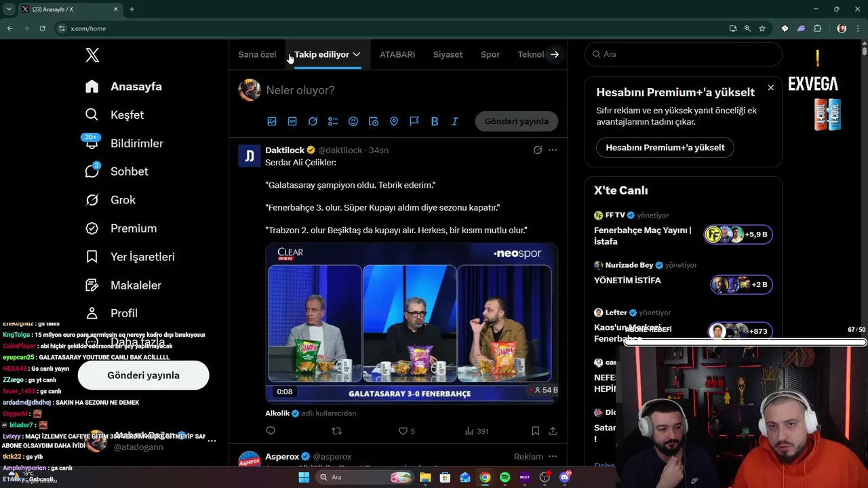868x488 pixels.
Task: Click composer Gönderi yayınla button
Action: click(517, 121)
